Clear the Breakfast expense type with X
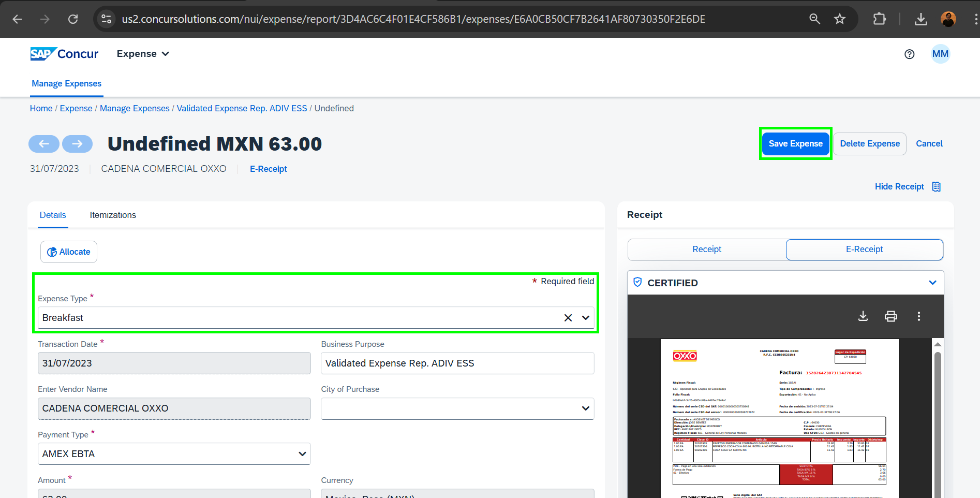The image size is (980, 498). pyautogui.click(x=568, y=318)
